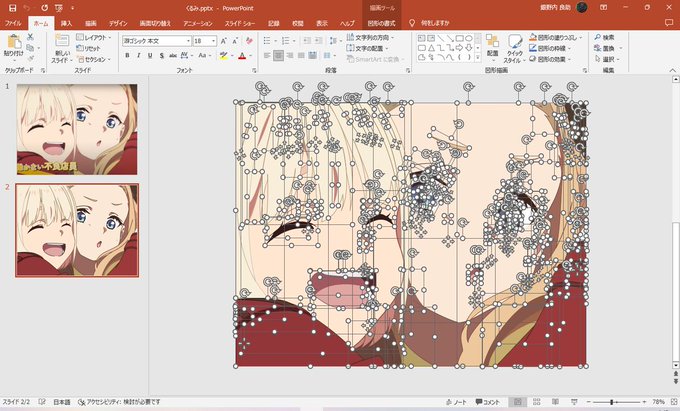Switch to Slide Sorter view
The width and height of the screenshot is (680, 411).
click(536, 402)
